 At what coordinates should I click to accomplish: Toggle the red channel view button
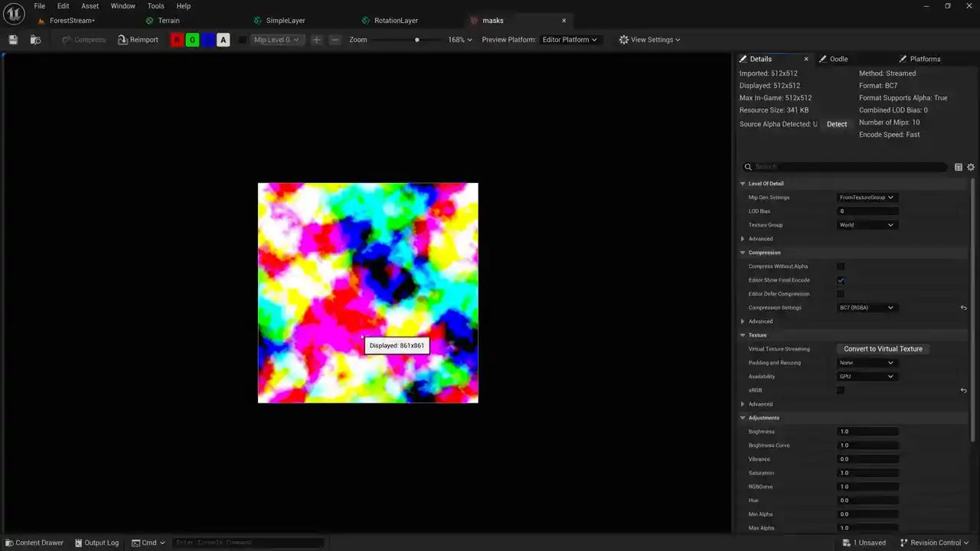(x=177, y=40)
